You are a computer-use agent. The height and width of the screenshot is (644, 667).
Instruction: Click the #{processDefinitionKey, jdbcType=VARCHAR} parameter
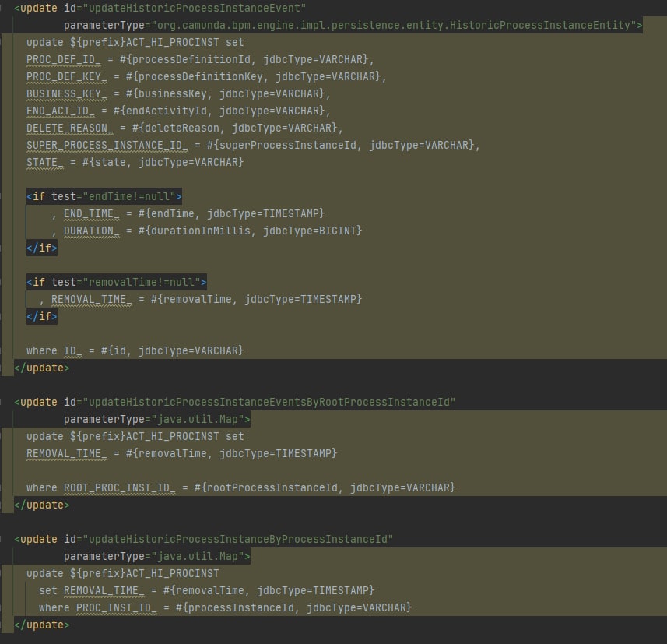pyautogui.click(x=253, y=76)
